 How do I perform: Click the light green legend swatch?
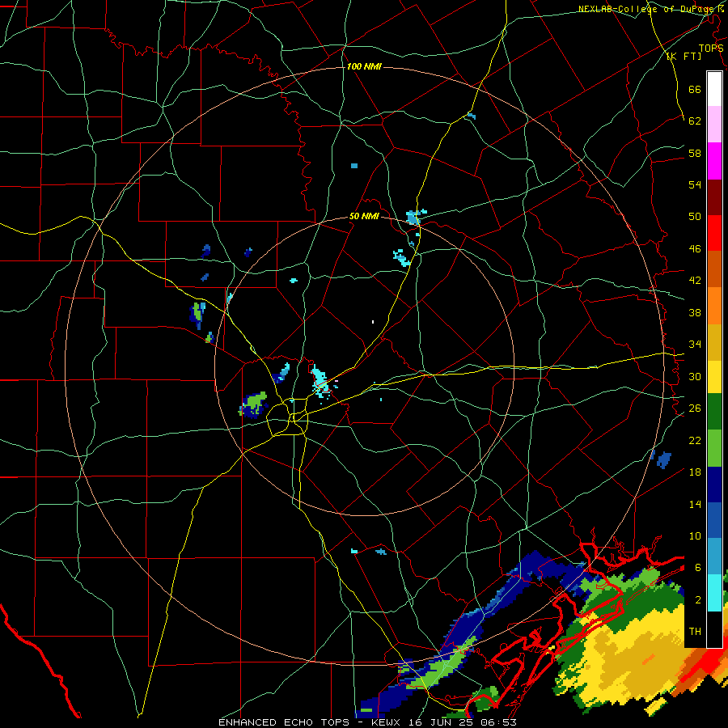714,448
